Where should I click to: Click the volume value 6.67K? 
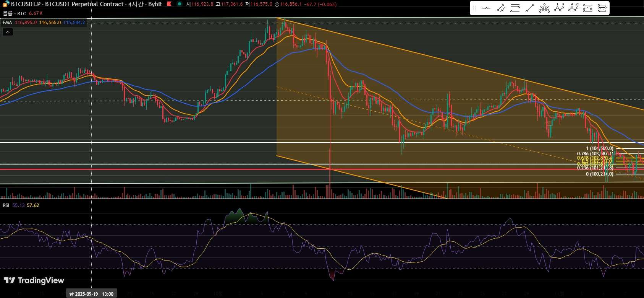pyautogui.click(x=36, y=13)
